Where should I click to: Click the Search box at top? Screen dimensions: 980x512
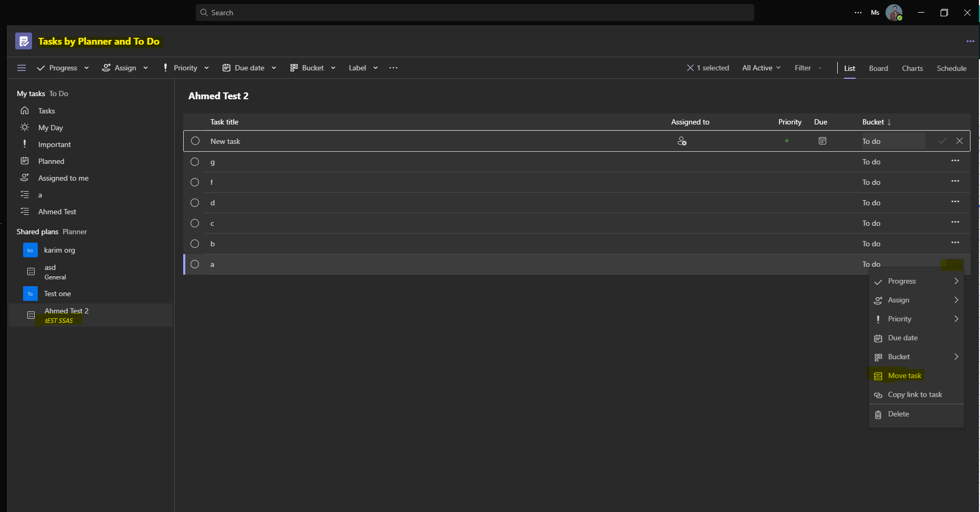(x=475, y=13)
